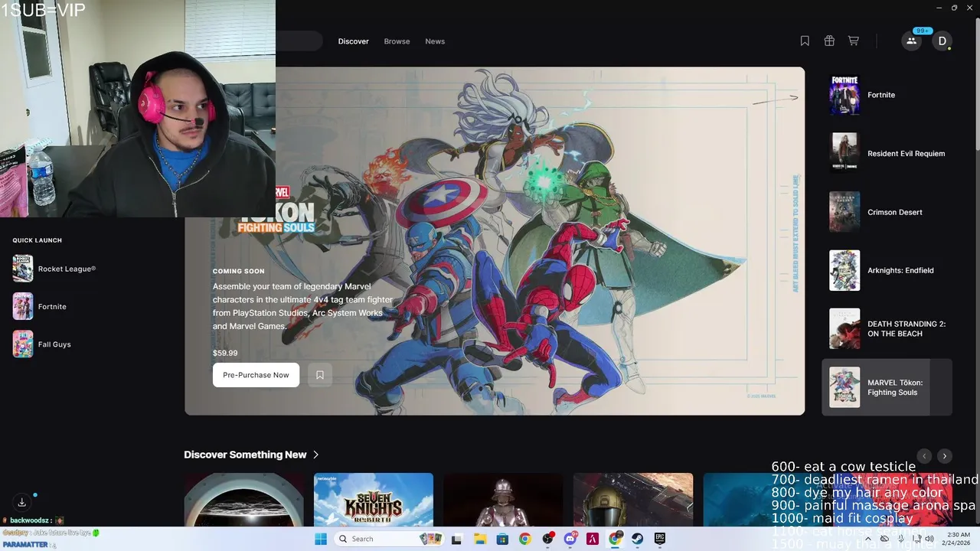Switch to the Discover tab
This screenshot has height=551, width=980.
coord(354,41)
